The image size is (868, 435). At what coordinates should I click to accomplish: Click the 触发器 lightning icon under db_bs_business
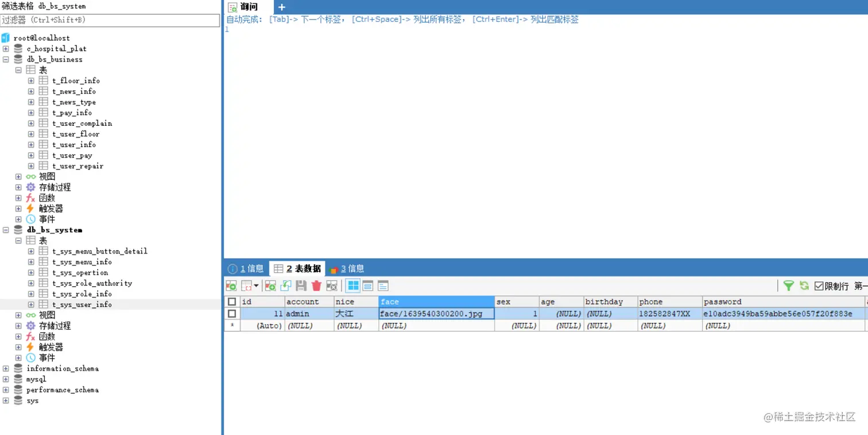click(x=31, y=209)
